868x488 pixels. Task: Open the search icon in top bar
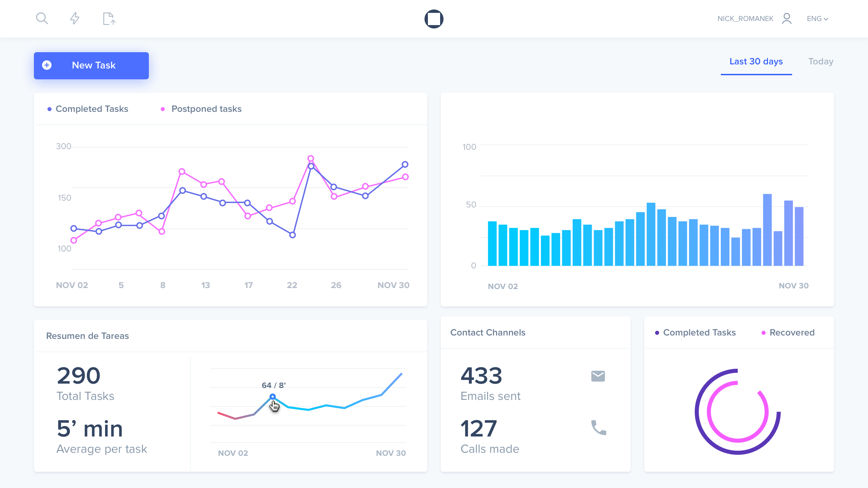point(42,18)
